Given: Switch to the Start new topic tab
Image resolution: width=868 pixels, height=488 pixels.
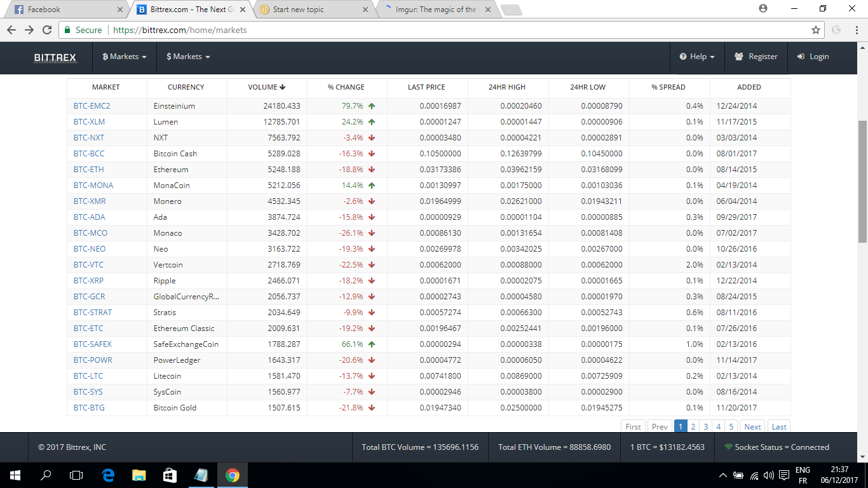Looking at the screenshot, I should point(313,10).
